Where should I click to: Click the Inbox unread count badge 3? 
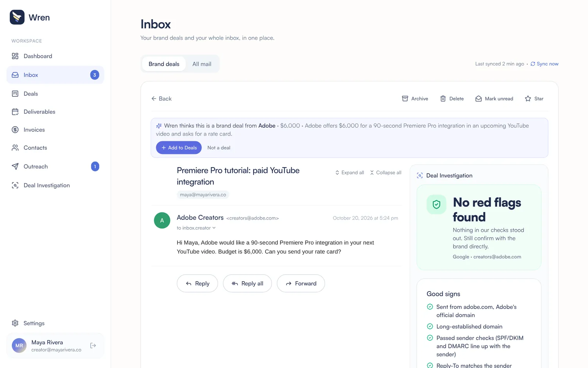(94, 75)
